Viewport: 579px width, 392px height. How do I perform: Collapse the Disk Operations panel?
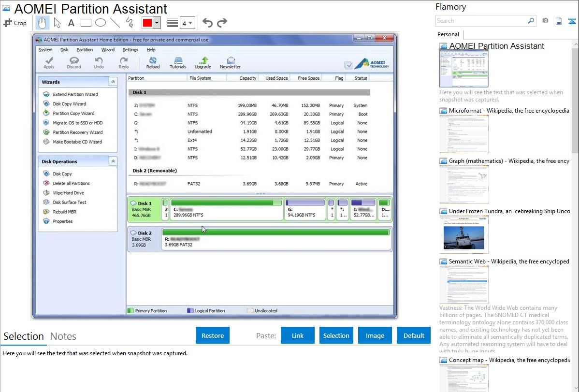[113, 161]
